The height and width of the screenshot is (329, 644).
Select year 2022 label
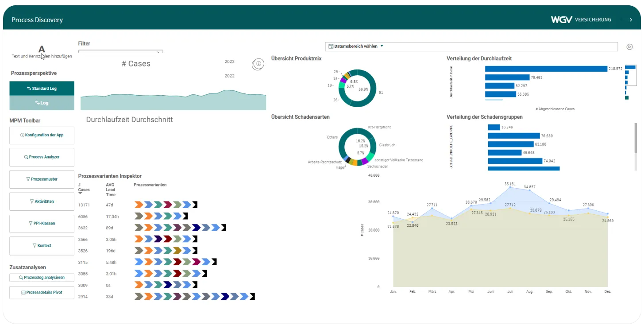point(230,76)
